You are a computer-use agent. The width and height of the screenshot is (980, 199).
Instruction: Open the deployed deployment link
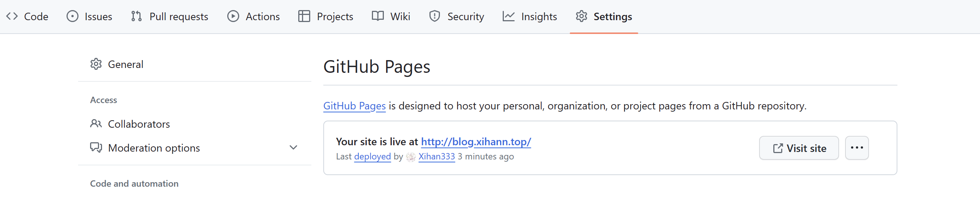(x=372, y=156)
